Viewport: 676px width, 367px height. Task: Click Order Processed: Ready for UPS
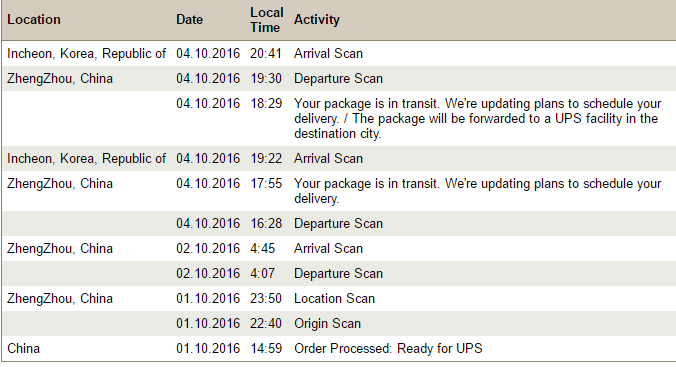coord(388,348)
